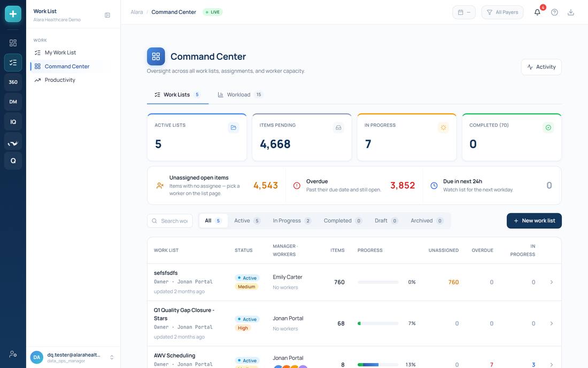Click the unassigned count 760

[453, 282]
